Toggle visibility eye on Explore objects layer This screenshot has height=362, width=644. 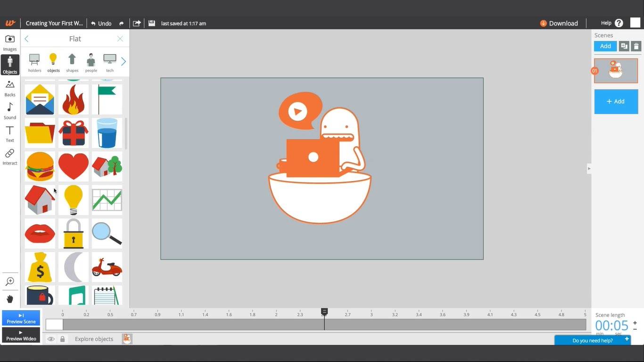[x=51, y=339]
